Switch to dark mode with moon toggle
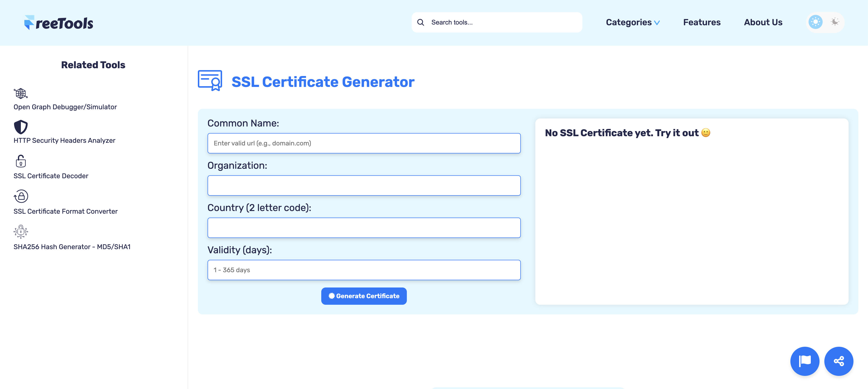Screen dimensions: 868x389 (835, 22)
